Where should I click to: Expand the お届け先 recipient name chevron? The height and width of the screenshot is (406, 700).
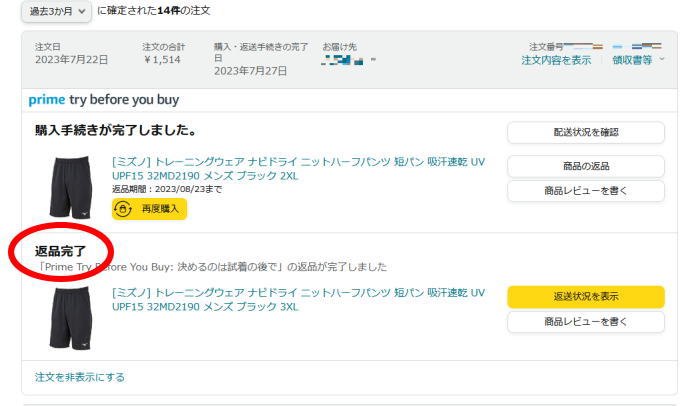[x=373, y=59]
